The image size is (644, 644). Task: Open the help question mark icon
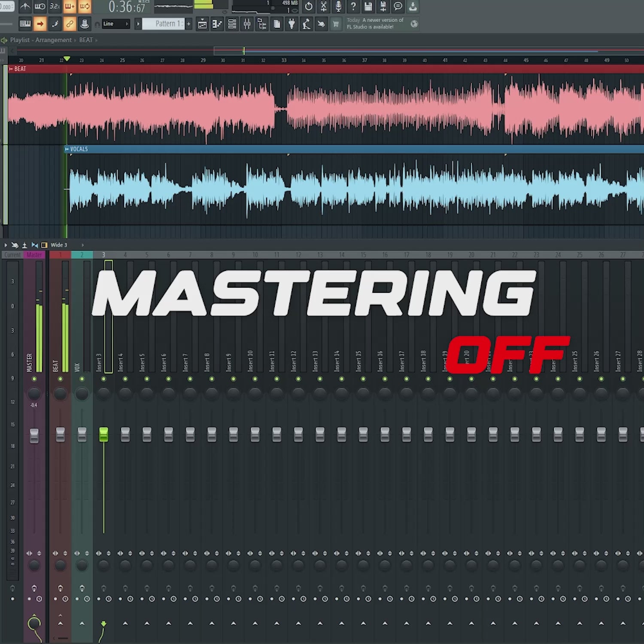point(353,6)
